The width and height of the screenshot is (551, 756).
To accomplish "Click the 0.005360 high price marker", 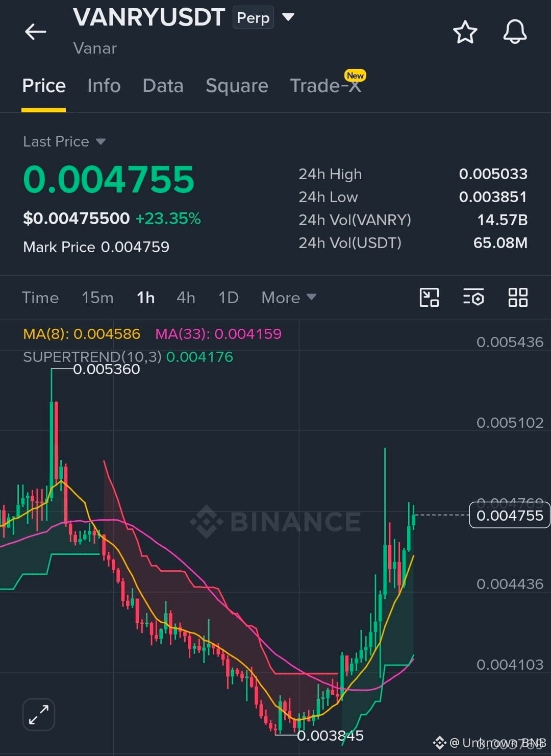I will 106,369.
